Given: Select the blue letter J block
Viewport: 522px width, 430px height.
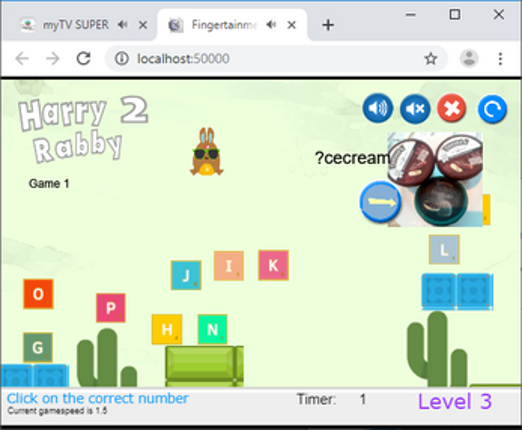Looking at the screenshot, I should coord(186,275).
